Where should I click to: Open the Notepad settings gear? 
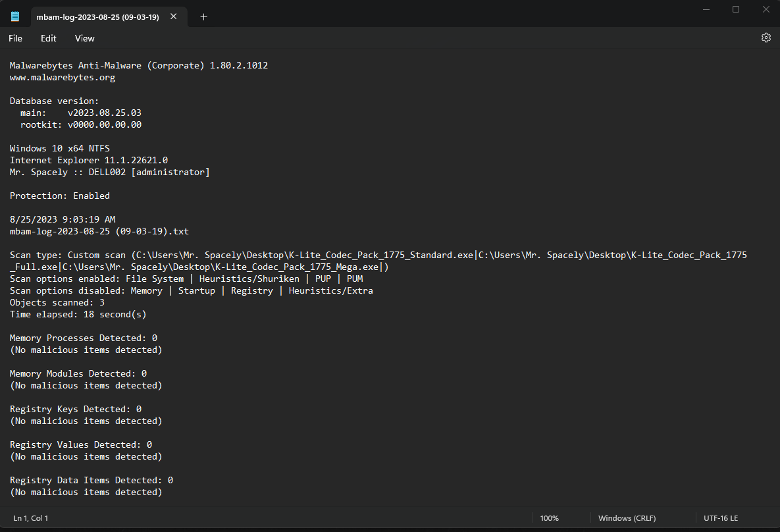tap(766, 38)
